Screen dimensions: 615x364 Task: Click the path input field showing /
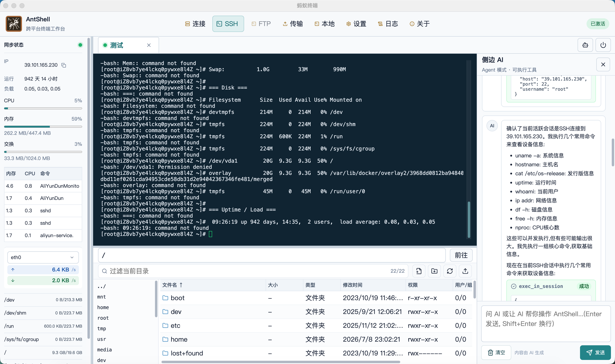272,255
